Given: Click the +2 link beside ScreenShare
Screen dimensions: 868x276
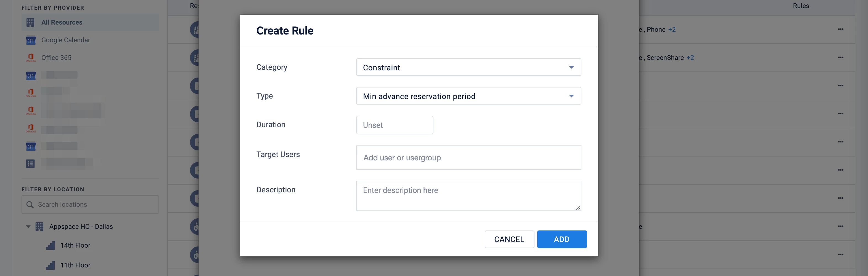Looking at the screenshot, I should tap(690, 58).
